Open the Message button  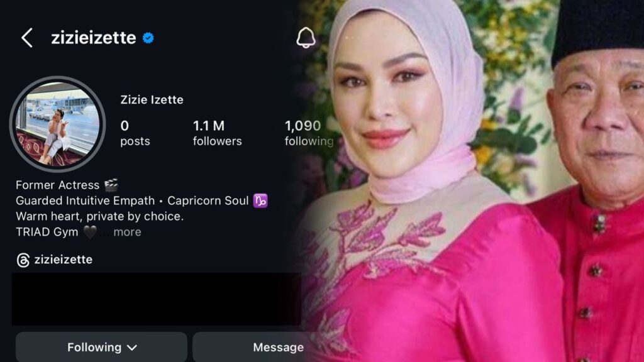coord(278,347)
